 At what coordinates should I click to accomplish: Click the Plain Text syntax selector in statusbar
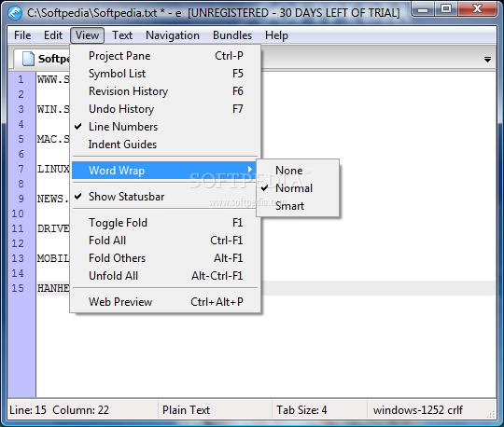point(215,410)
